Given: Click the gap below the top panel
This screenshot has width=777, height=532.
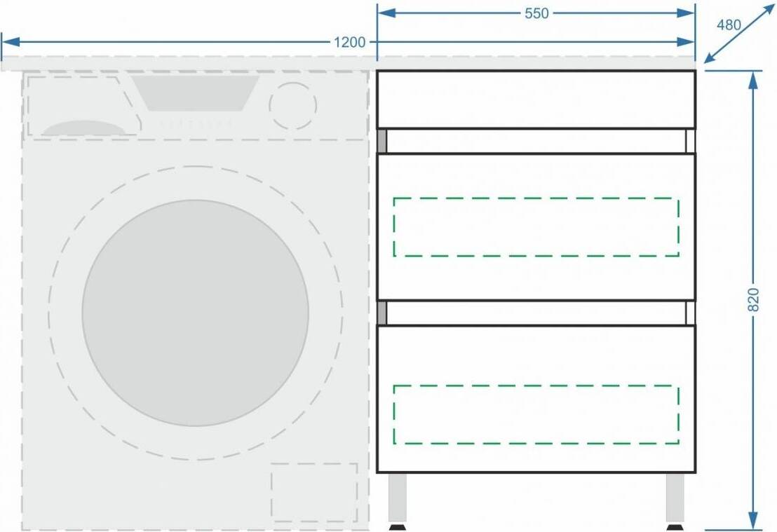Looking at the screenshot, I should click(x=536, y=141).
